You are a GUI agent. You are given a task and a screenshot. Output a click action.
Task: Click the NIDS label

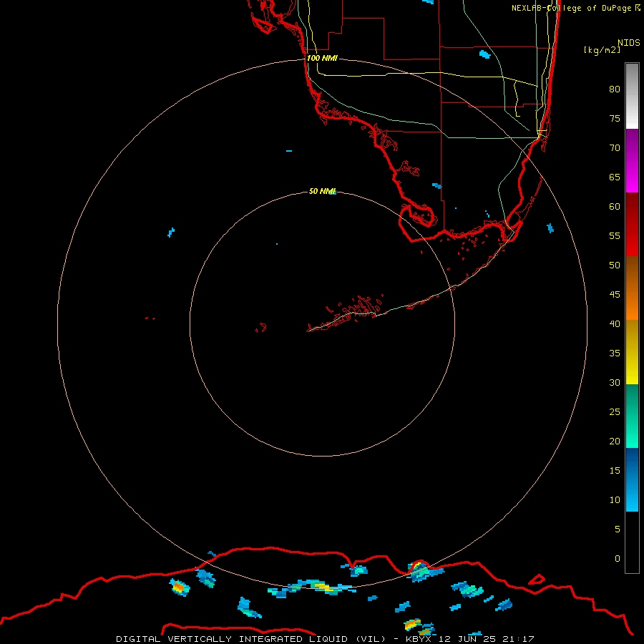click(x=628, y=42)
